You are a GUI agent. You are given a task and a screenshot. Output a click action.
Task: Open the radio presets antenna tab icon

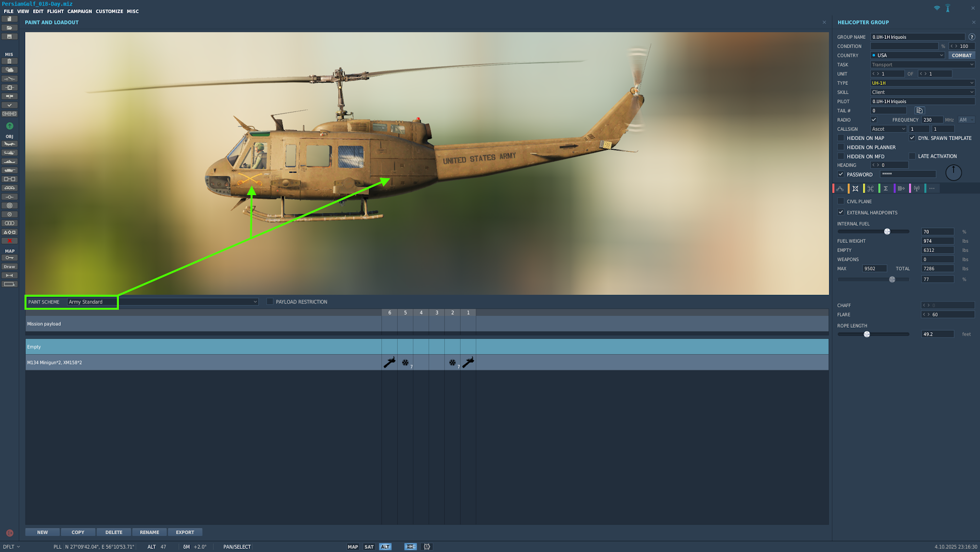917,189
